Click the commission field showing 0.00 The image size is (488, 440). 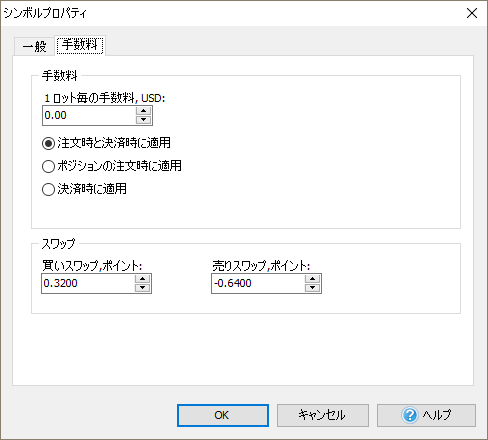click(89, 115)
